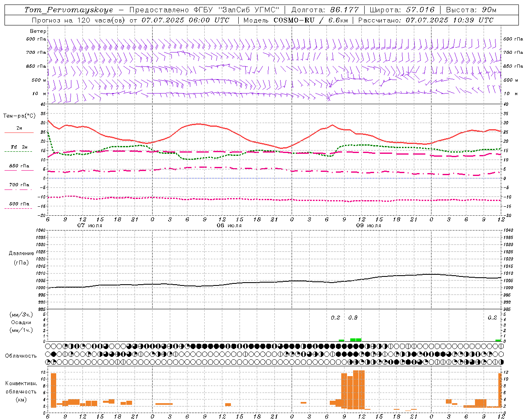Click the '985' pressure axis value on left
Screen dimensions: 525x420
[42, 309]
